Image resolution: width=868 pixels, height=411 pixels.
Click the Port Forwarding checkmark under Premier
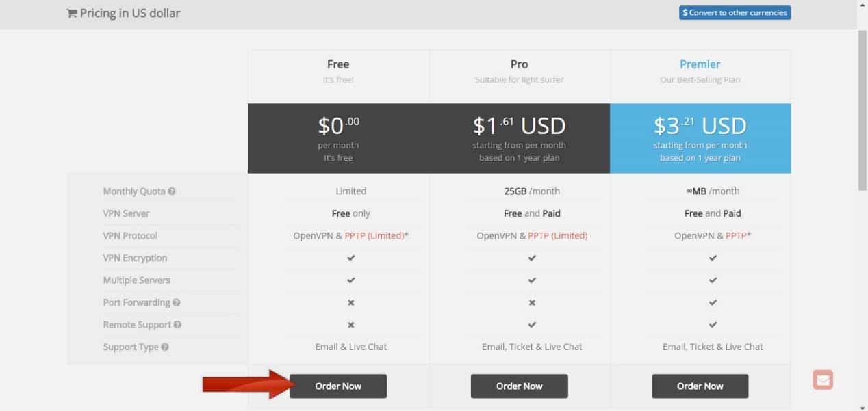click(x=713, y=302)
